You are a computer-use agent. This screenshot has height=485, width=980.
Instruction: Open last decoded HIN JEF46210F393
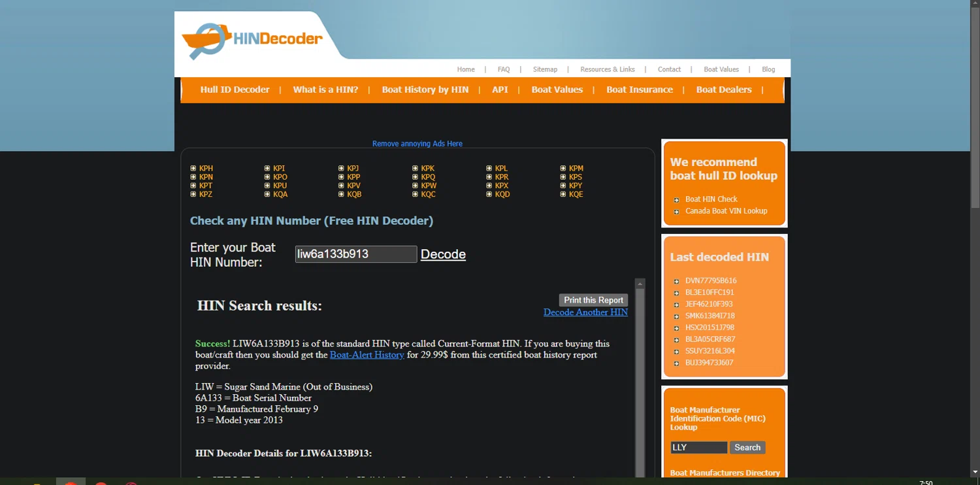click(709, 305)
